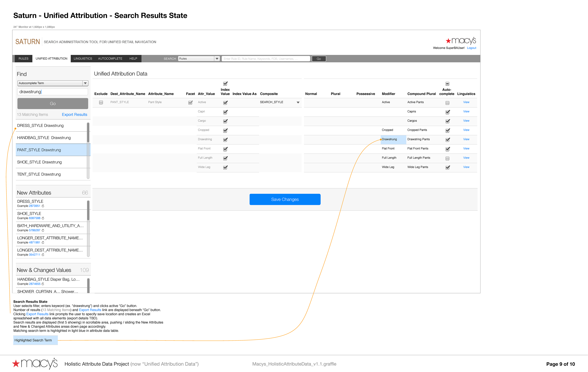Refresh BATH_HARDWARE example 5786287
This screenshot has width=588, height=372.
(43, 230)
